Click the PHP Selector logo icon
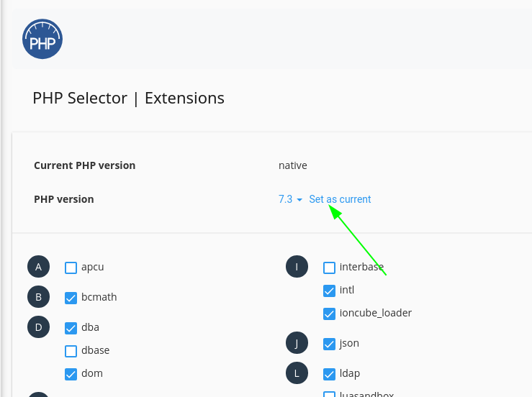The width and height of the screenshot is (532, 397). click(x=42, y=39)
